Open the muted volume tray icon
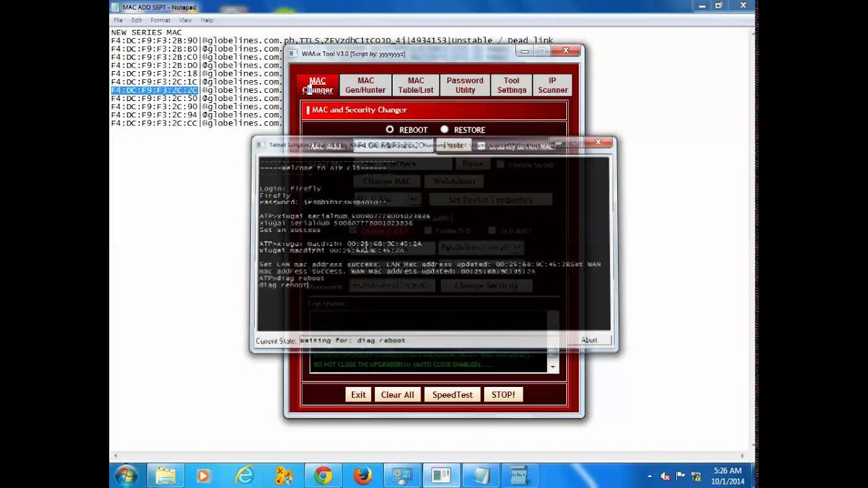 tap(665, 476)
